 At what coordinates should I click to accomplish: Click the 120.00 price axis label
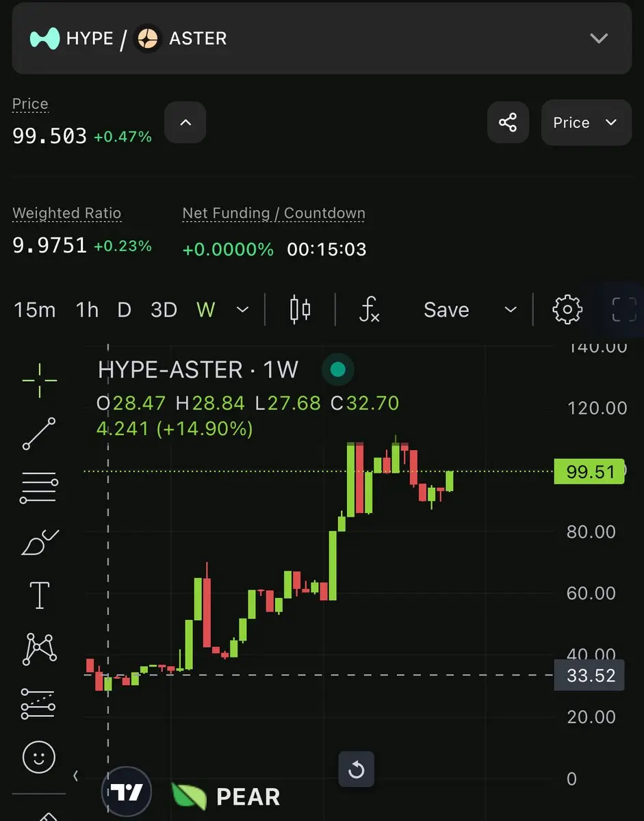(597, 408)
